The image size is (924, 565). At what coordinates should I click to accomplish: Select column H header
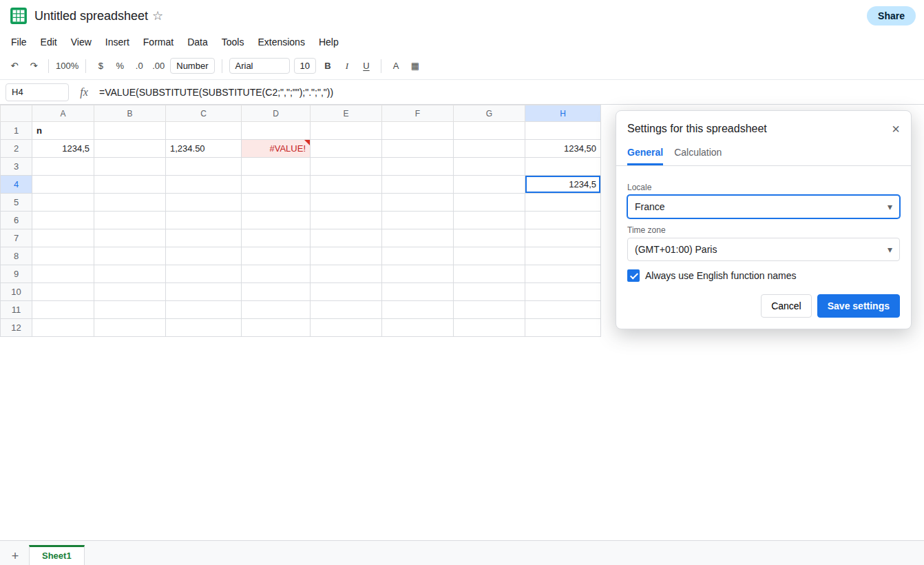tap(563, 114)
